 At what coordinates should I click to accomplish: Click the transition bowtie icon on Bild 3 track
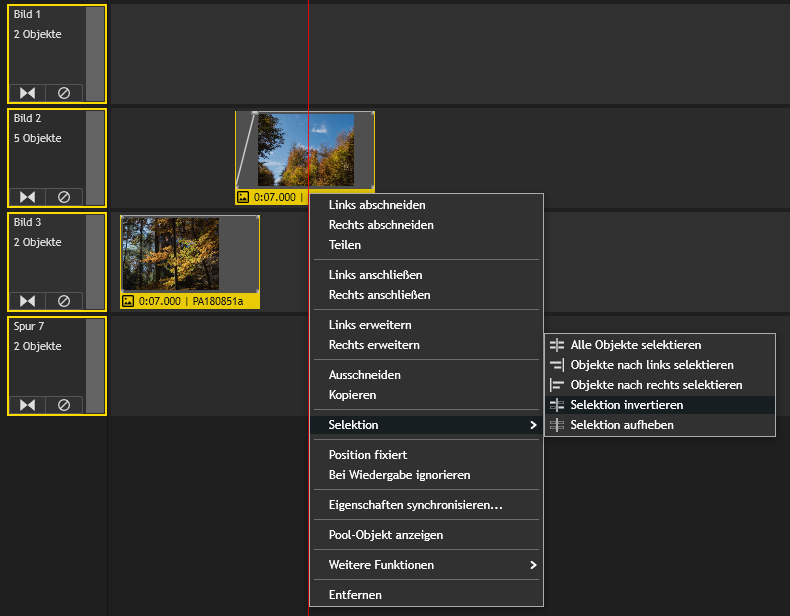28,301
